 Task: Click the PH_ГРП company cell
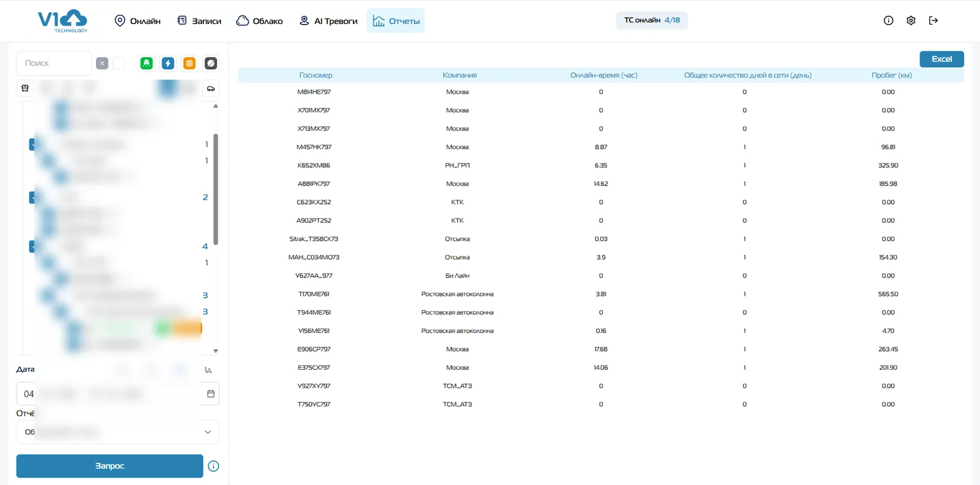[458, 165]
